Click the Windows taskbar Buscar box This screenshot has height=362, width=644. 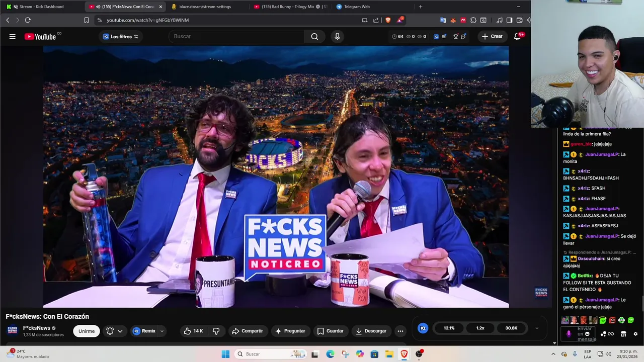tap(271, 354)
